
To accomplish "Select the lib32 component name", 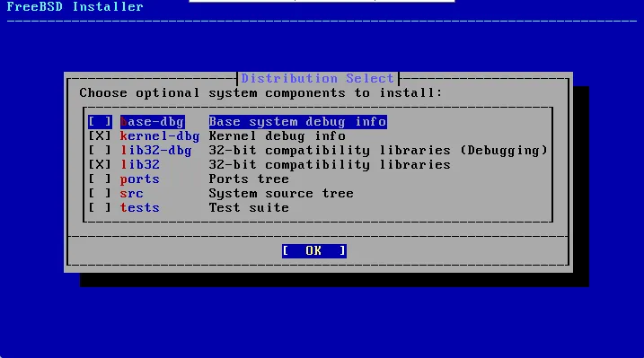I will (x=139, y=165).
